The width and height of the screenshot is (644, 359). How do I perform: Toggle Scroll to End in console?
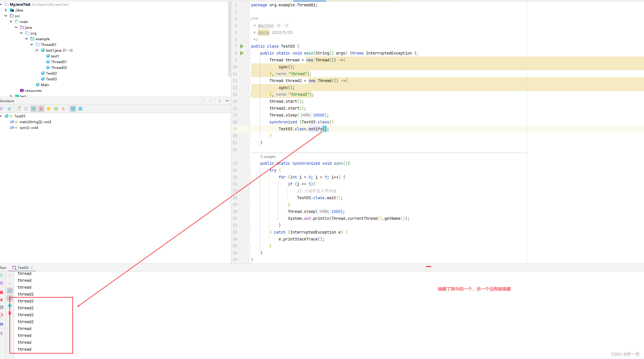click(10, 298)
